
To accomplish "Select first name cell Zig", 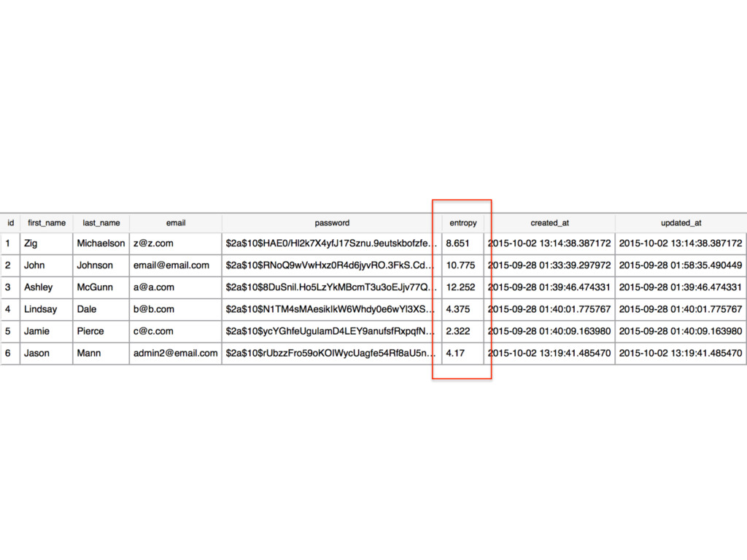I will pos(47,244).
